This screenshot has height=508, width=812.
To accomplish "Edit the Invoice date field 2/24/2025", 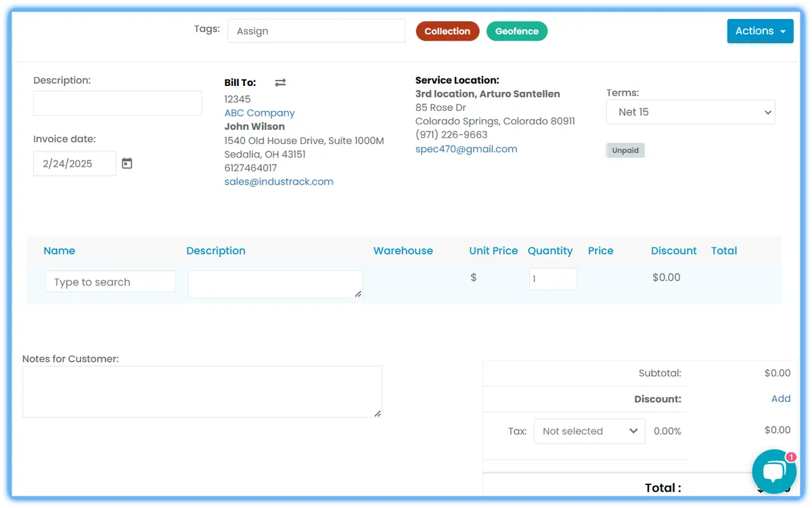I will click(74, 164).
